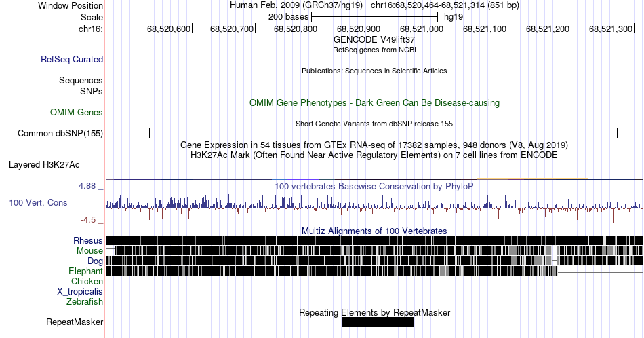The height and width of the screenshot is (338, 644).
Task: Select the Chicken alignment row label
Action: pyautogui.click(x=87, y=281)
